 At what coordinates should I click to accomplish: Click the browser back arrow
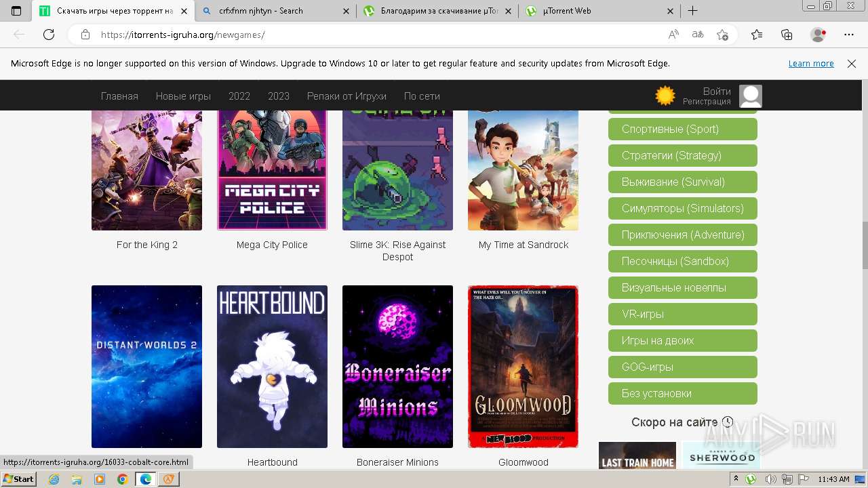pyautogui.click(x=19, y=35)
